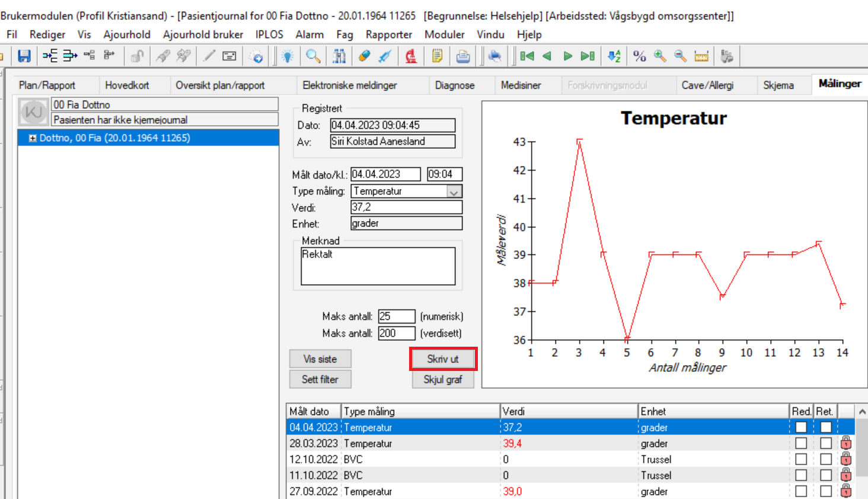
Task: Click the lock icon on the 11.10.2022 row
Action: [846, 475]
